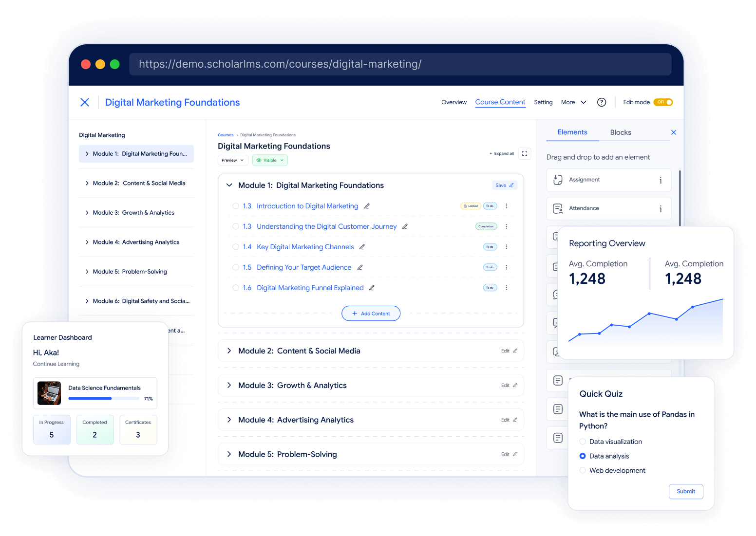Edit pencil beside Defining Your Target Audience
Image resolution: width=756 pixels, height=536 pixels.
pyautogui.click(x=360, y=267)
